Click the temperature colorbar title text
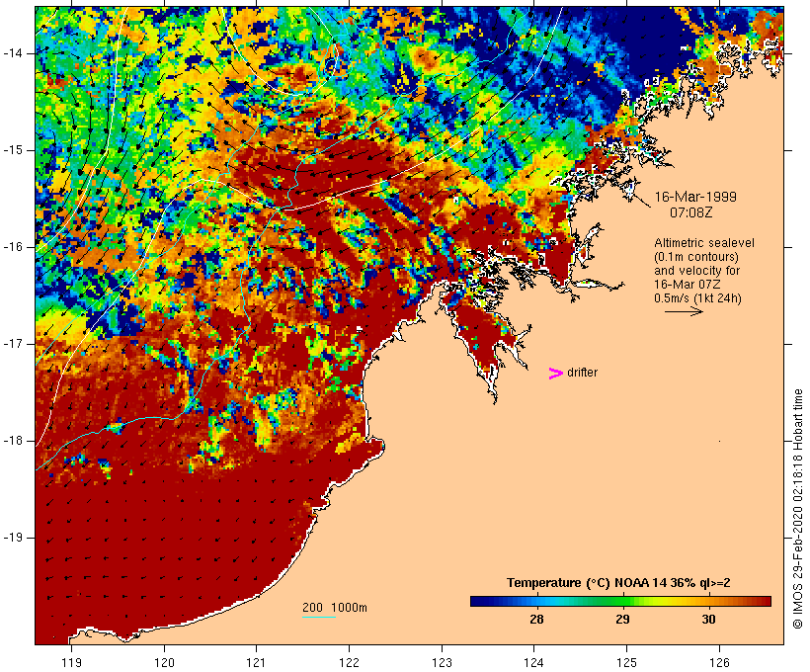The height and width of the screenshot is (672, 810). (618, 583)
